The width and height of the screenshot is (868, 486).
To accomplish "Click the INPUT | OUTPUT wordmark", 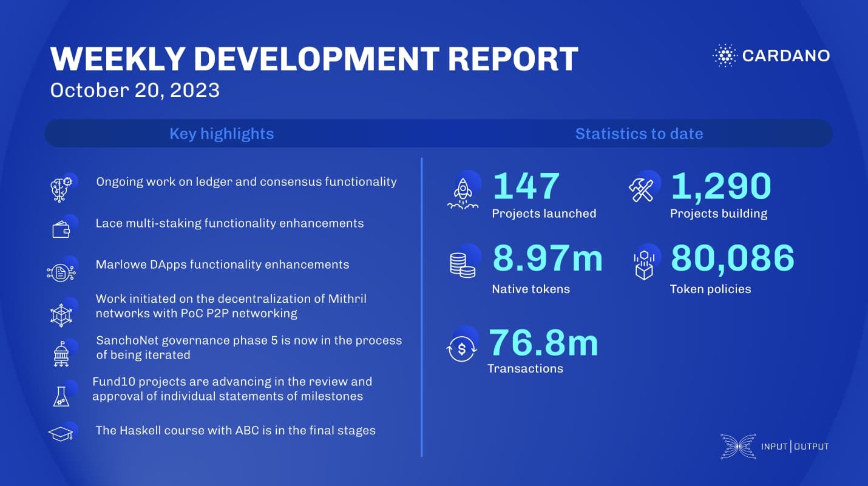I will click(x=795, y=447).
